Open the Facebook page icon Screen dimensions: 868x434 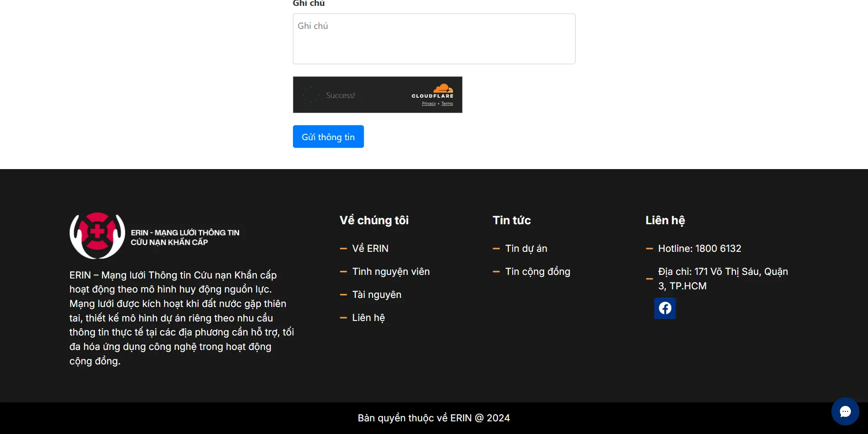click(x=665, y=308)
